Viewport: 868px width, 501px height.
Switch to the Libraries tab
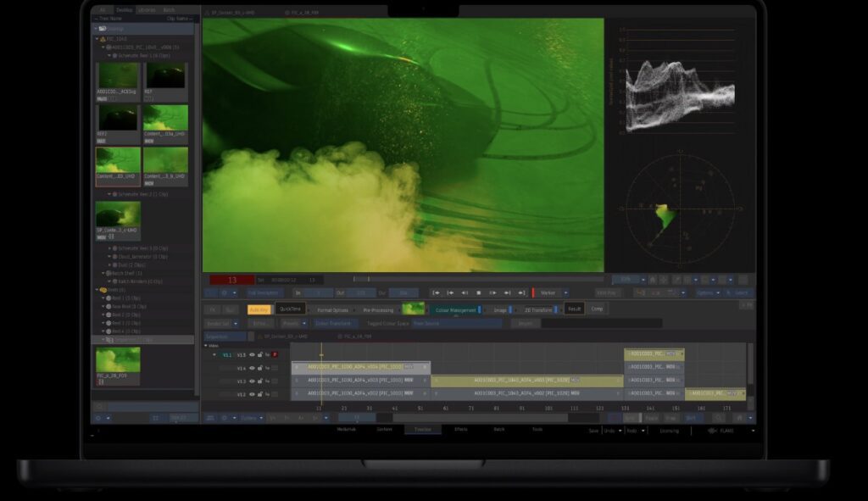point(147,10)
